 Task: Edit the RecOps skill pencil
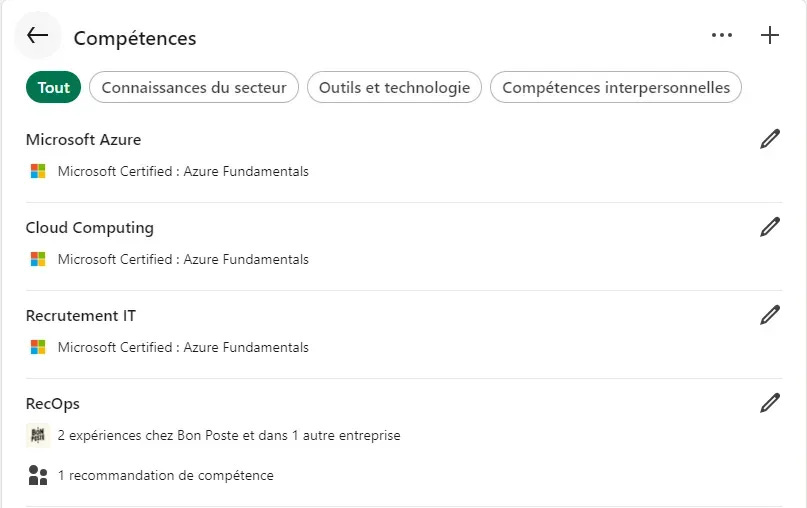[769, 403]
